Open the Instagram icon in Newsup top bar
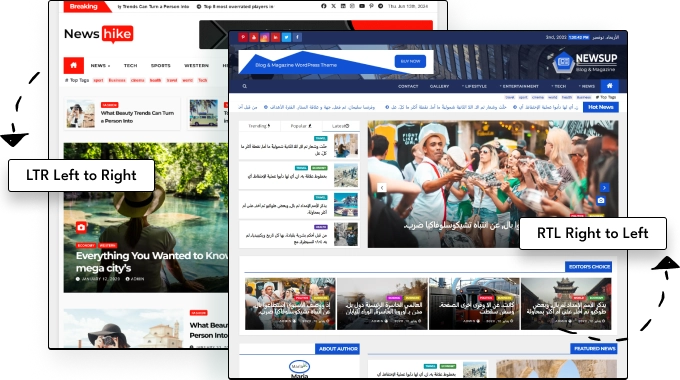The height and width of the screenshot is (380, 680). click(265, 37)
